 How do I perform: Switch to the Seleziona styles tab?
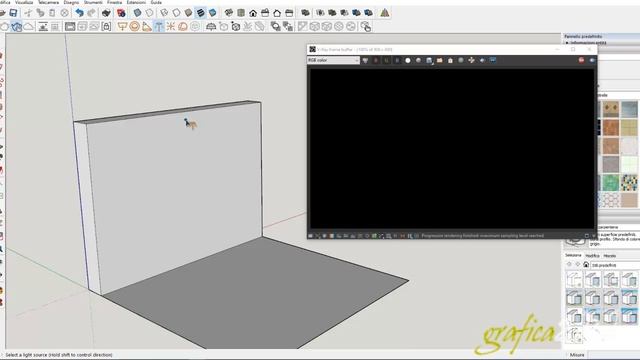[573, 256]
